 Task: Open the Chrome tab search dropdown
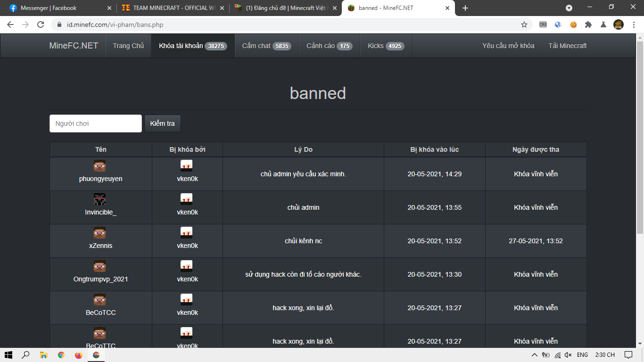pos(569,8)
